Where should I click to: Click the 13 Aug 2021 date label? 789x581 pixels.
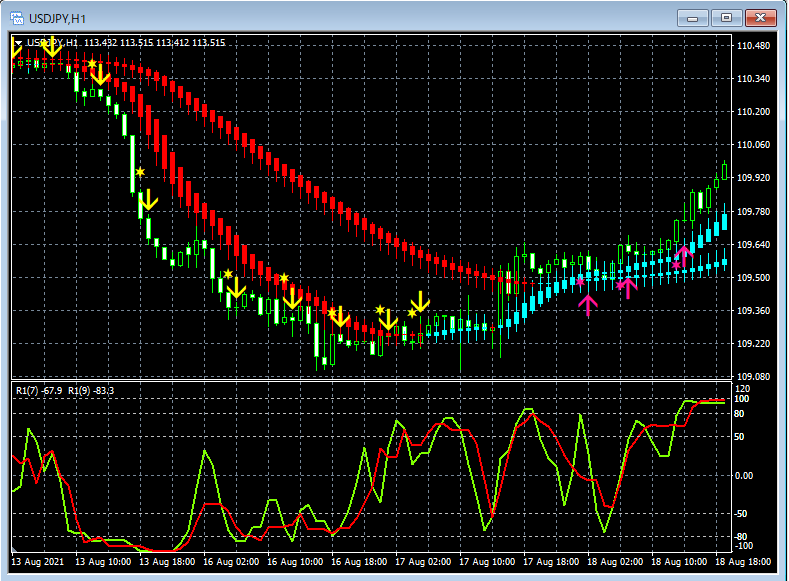[38, 562]
